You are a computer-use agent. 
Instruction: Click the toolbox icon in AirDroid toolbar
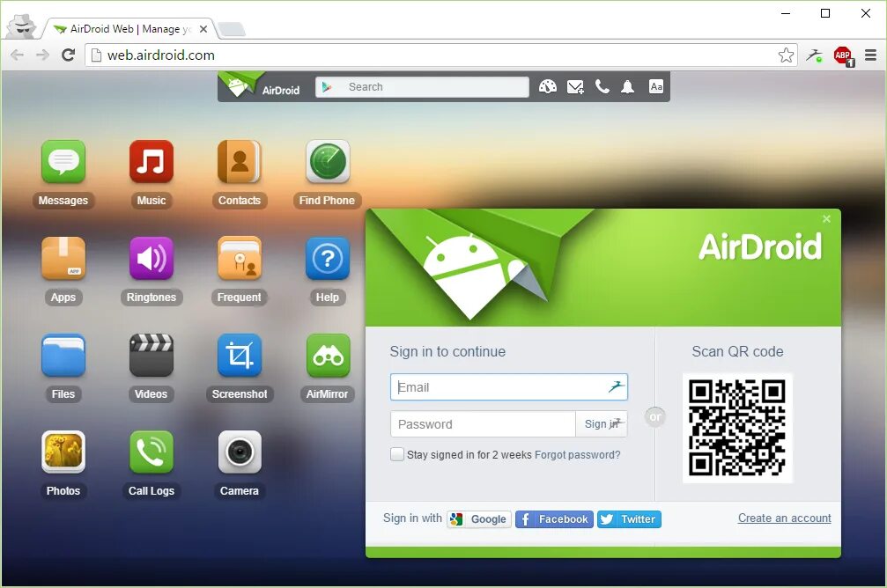(x=548, y=86)
